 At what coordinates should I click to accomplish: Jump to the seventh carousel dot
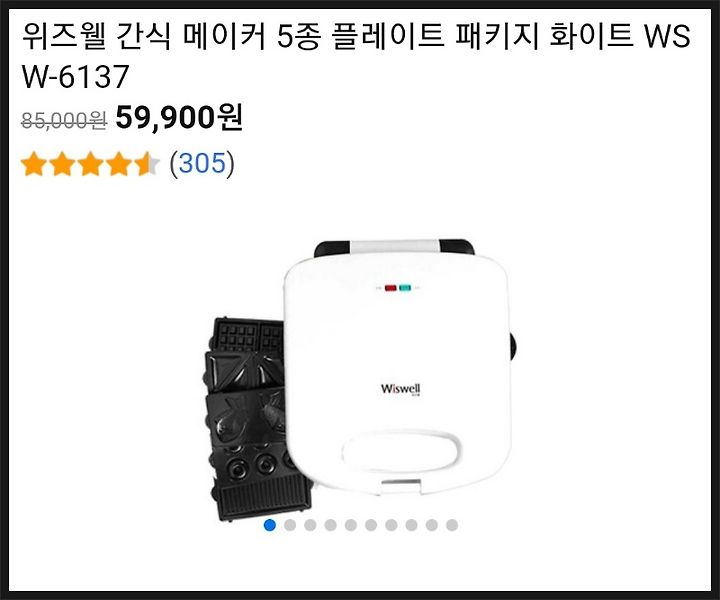point(391,525)
